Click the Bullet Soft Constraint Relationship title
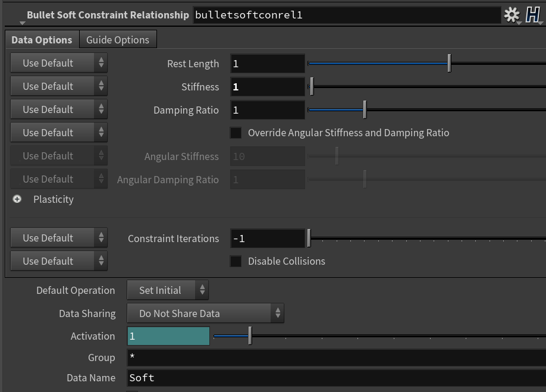Screen dimensions: 546x392 (108, 15)
